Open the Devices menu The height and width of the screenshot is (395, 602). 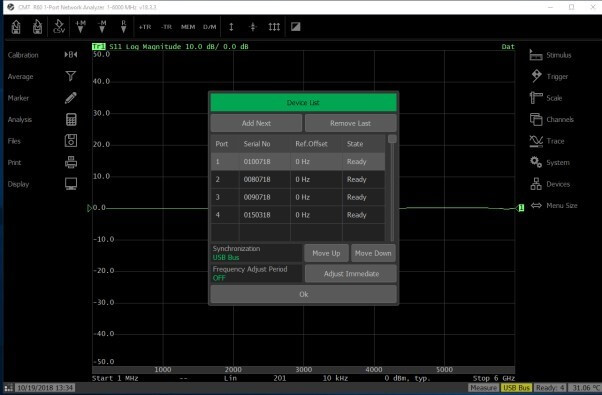(558, 184)
